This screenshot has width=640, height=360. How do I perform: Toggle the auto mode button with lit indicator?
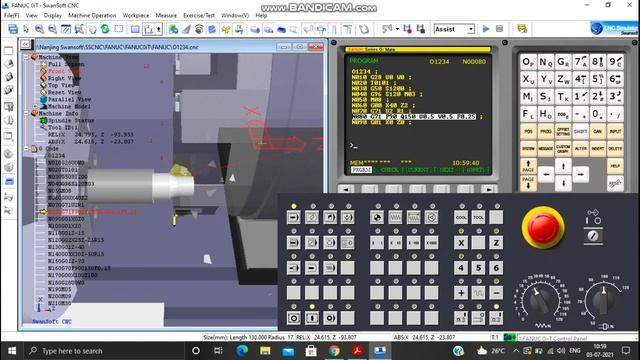coord(293,218)
